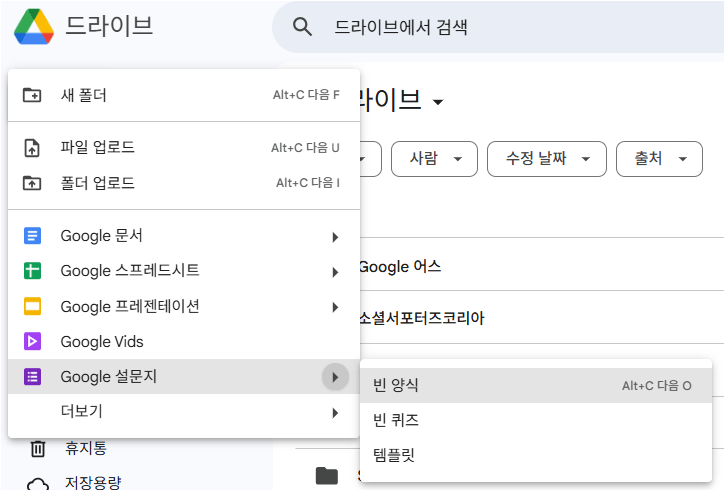Select Google 설문지 menu item
Viewport: 725px width, 491px height.
click(184, 377)
